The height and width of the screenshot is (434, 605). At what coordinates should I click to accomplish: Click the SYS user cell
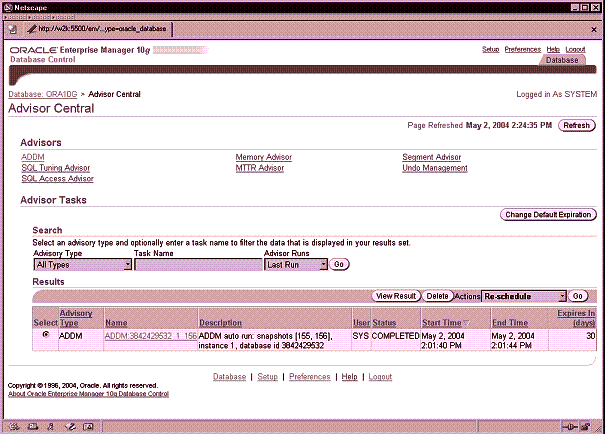point(361,336)
